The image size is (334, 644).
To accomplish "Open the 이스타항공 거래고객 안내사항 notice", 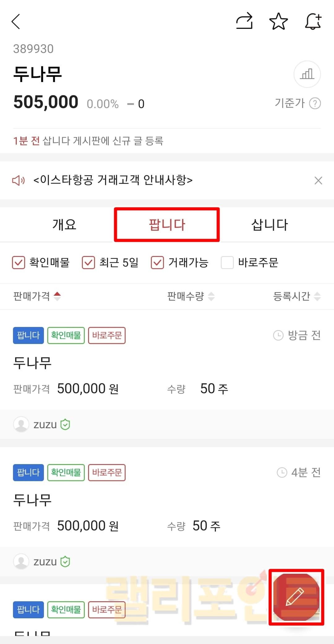I will tap(113, 180).
